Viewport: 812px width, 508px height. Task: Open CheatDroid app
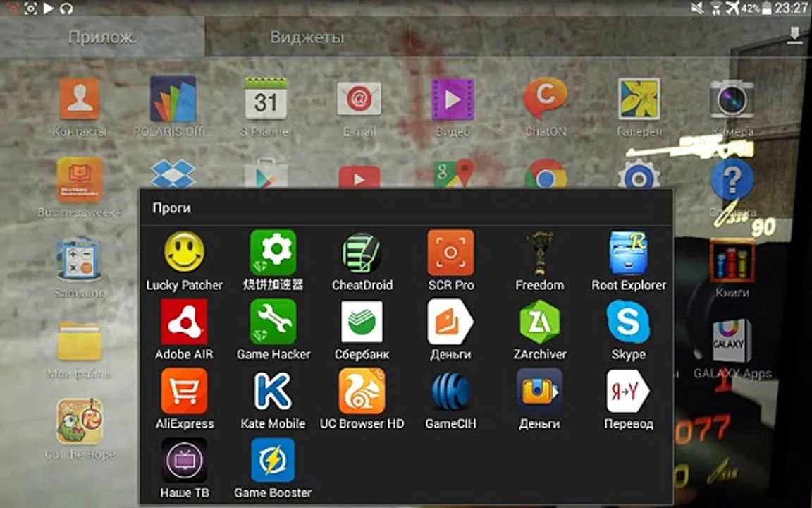pyautogui.click(x=362, y=253)
